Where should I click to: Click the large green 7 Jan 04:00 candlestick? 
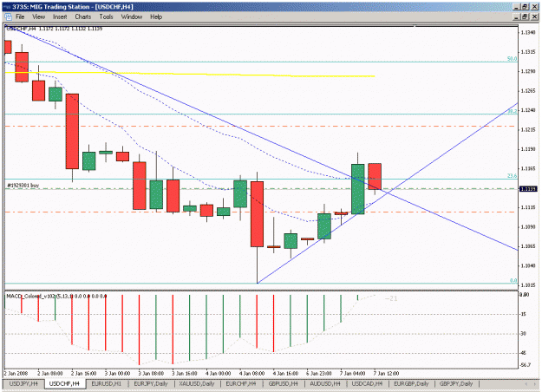358,189
